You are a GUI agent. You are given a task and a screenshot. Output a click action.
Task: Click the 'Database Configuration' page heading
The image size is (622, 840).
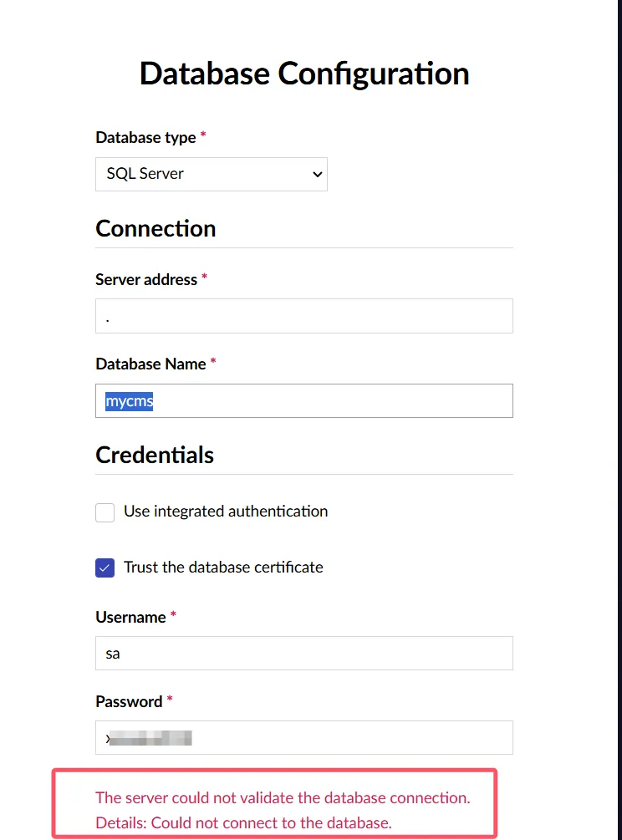[x=304, y=74]
